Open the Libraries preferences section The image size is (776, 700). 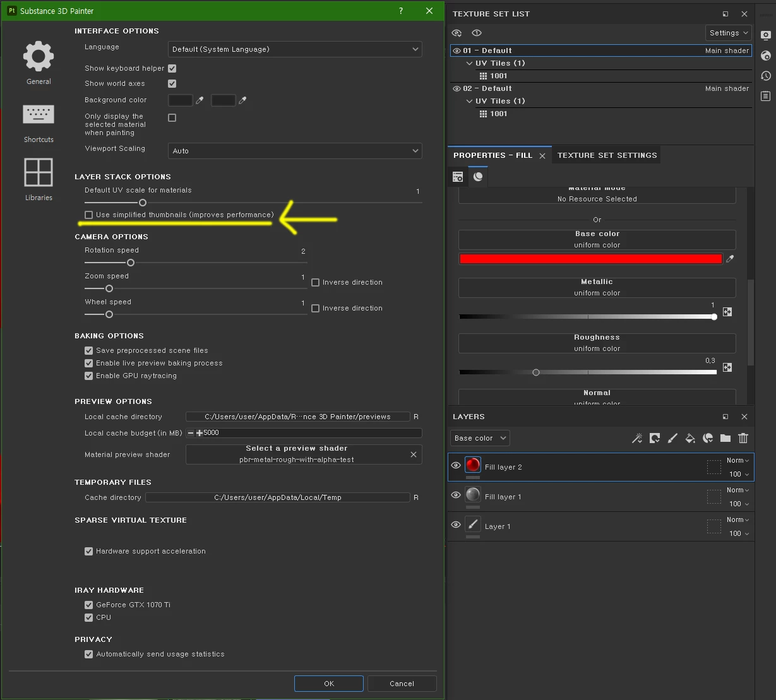click(x=39, y=179)
